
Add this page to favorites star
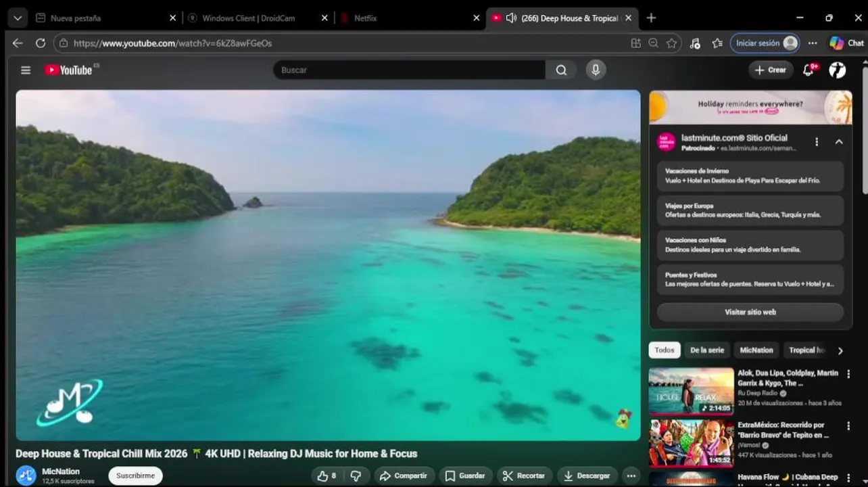point(671,43)
